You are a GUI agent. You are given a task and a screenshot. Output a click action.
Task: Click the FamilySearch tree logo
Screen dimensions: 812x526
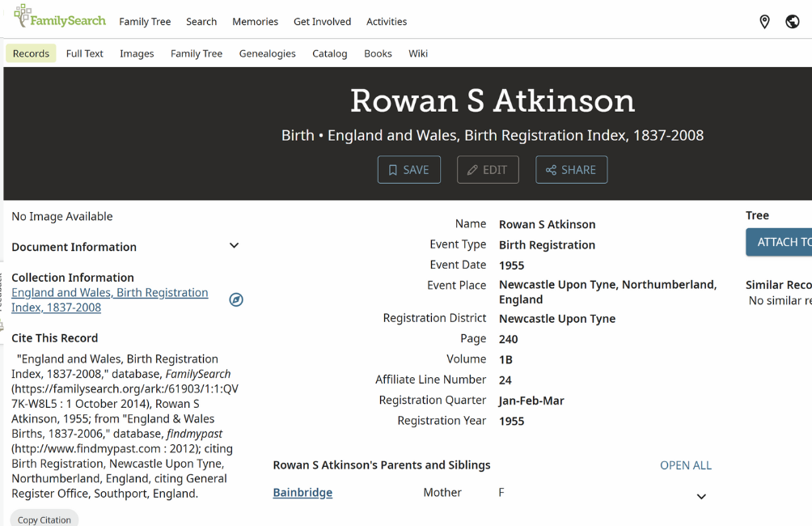click(x=23, y=16)
